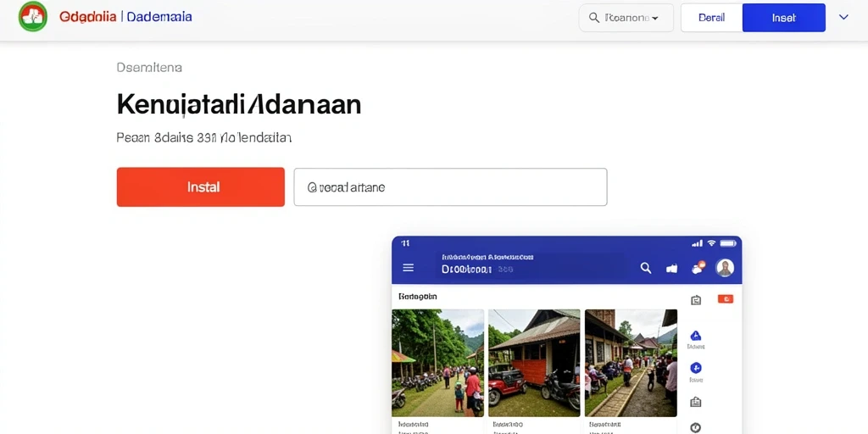Click the Wi-Fi icon in the preview status bar
Screen dimensions: 868x434
(x=711, y=243)
